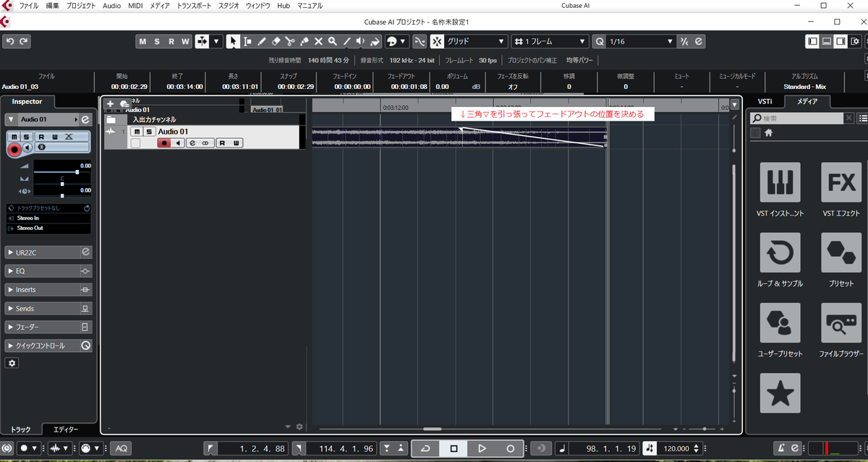Select the Split scissors tool

click(289, 41)
